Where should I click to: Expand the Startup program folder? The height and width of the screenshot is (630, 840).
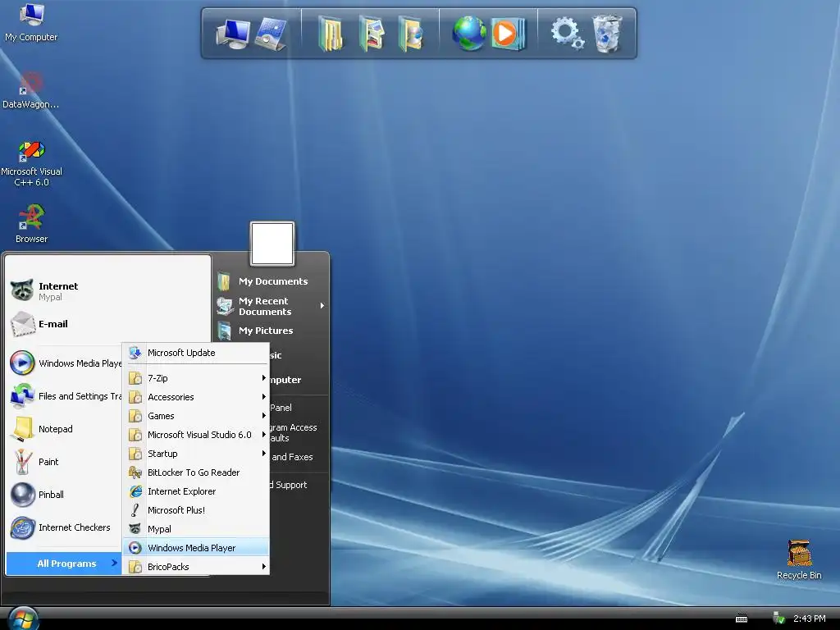196,454
